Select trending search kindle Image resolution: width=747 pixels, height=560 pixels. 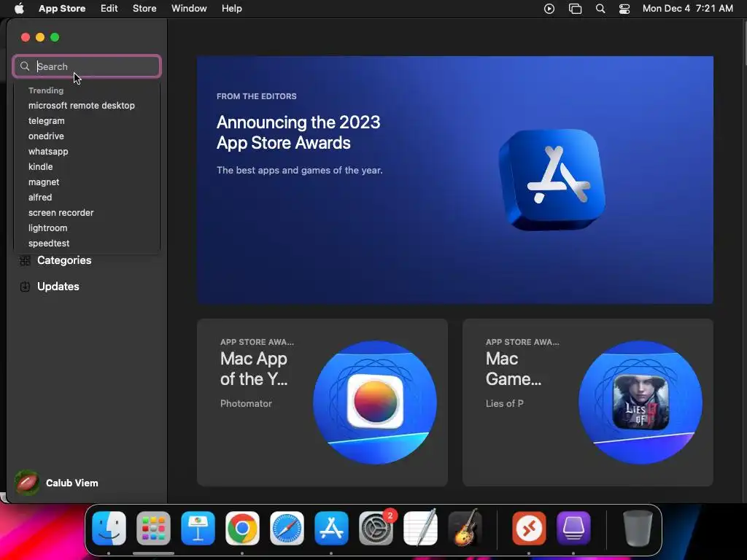coord(41,167)
